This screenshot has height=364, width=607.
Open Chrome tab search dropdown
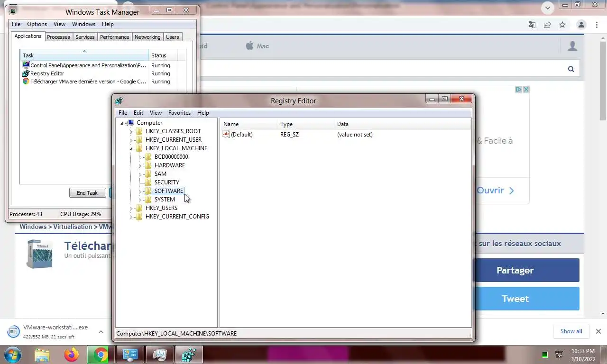(548, 8)
